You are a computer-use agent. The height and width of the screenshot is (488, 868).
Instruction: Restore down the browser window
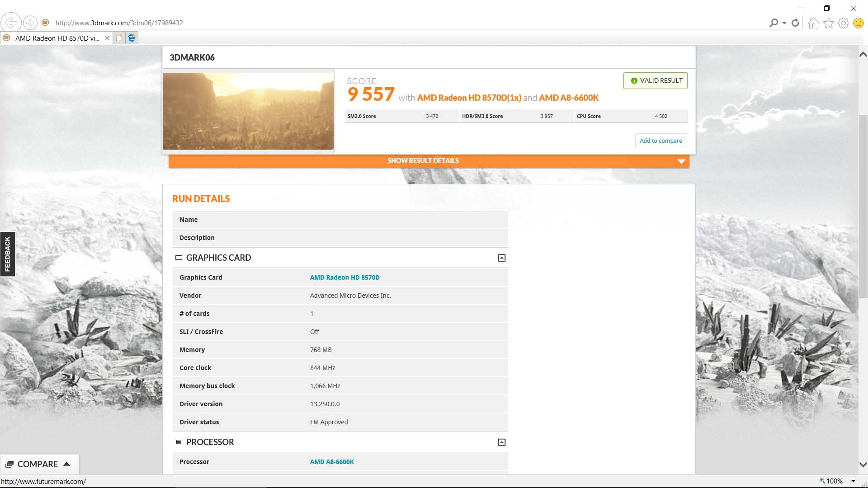tap(827, 8)
